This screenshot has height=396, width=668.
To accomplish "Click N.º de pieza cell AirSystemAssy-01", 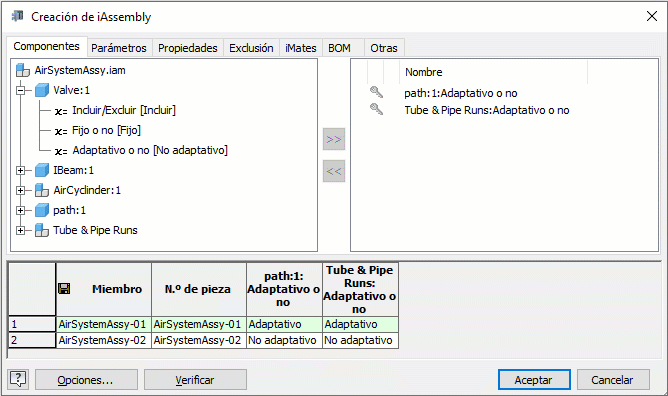I will click(199, 324).
